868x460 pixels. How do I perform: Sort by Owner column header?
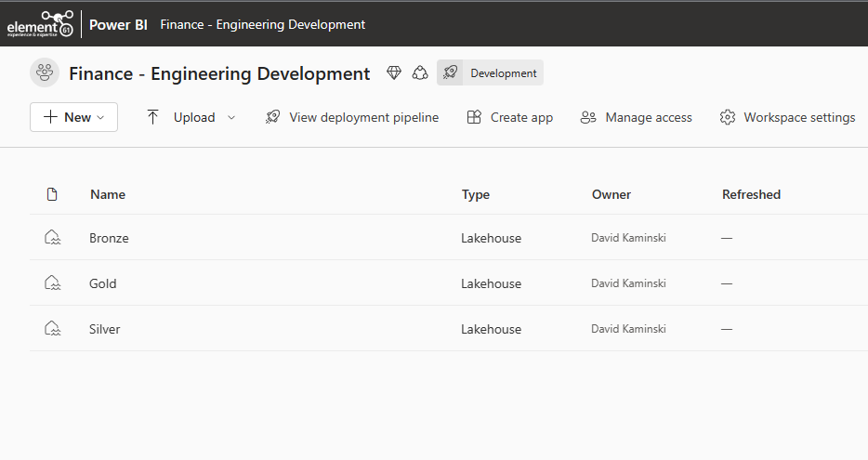(x=612, y=194)
